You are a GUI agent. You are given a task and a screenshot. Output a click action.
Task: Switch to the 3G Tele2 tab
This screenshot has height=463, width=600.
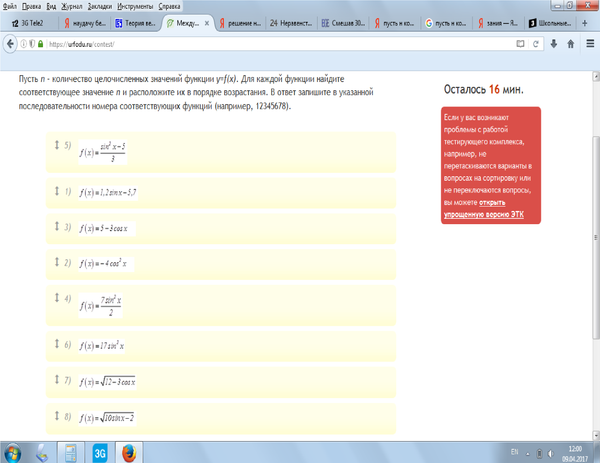pos(28,21)
